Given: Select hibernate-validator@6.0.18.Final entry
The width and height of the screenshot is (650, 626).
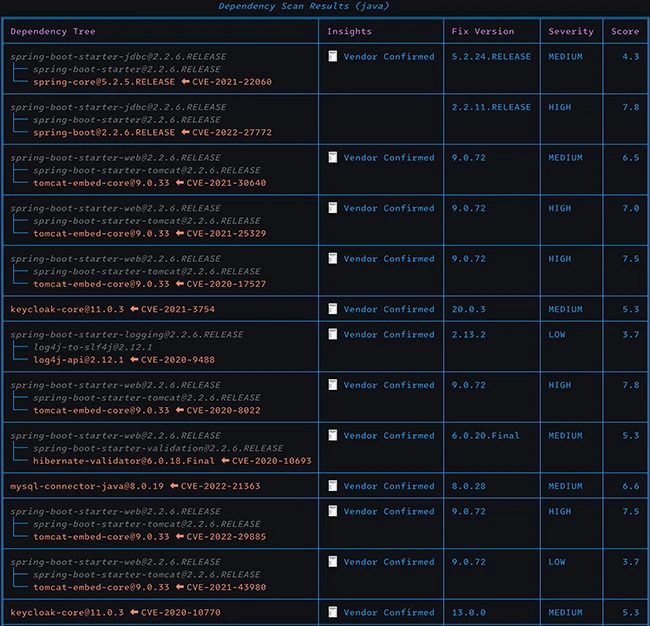Looking at the screenshot, I should click(x=124, y=461).
